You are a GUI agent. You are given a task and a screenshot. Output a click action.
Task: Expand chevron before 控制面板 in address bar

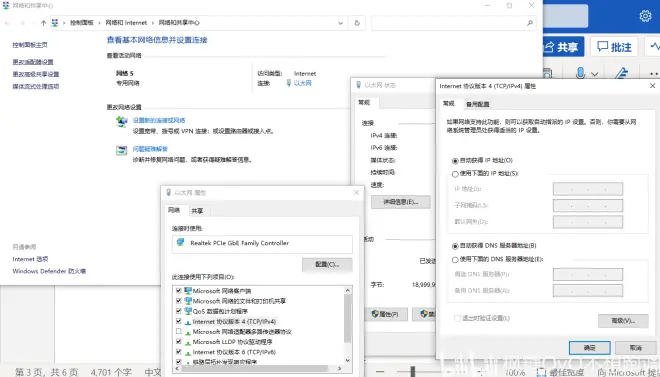pos(64,23)
